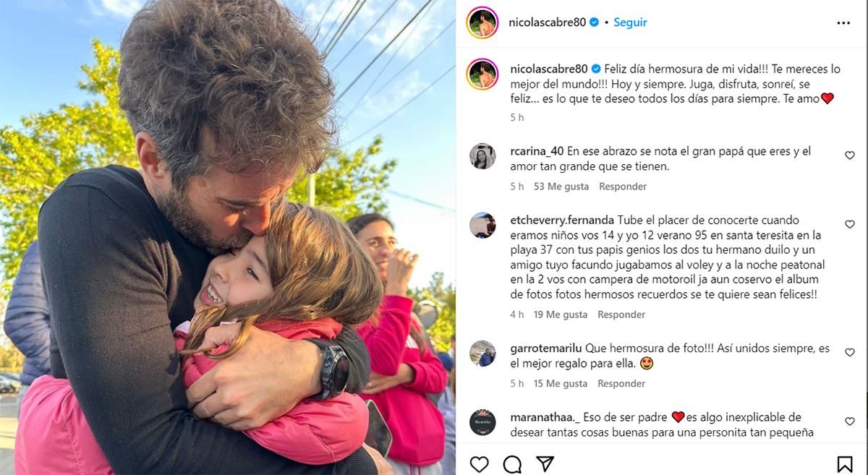This screenshot has height=475, width=868.
Task: Click Responder under garrotemarilu's comment
Action: 621,383
